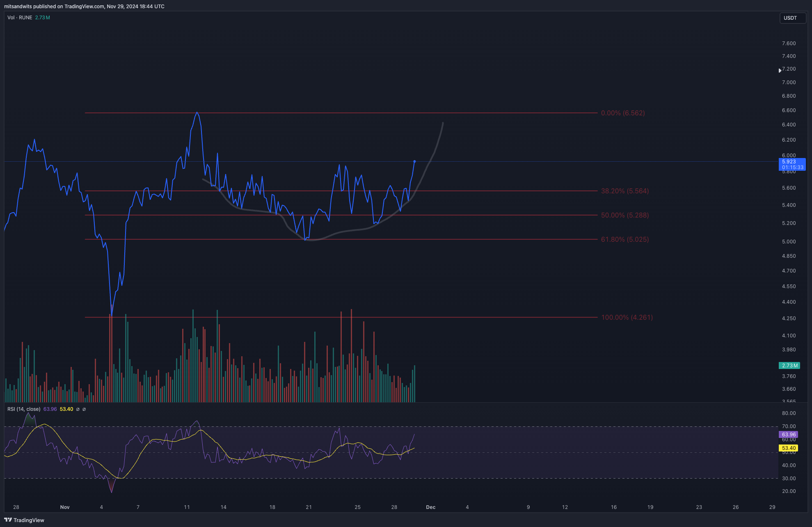The image size is (812, 527).
Task: Click the 11 date on the time axis
Action: pos(187,507)
